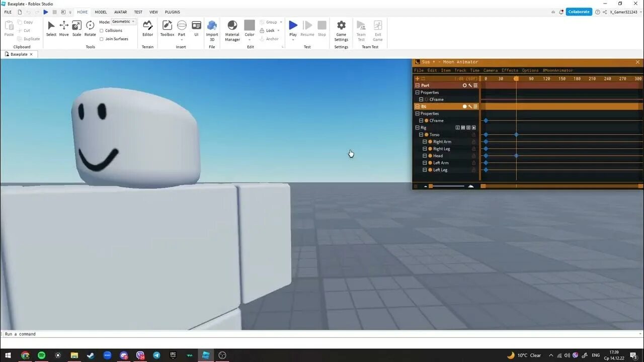Open the notification bell in title bar
This screenshot has height=362, width=644.
point(561,12)
